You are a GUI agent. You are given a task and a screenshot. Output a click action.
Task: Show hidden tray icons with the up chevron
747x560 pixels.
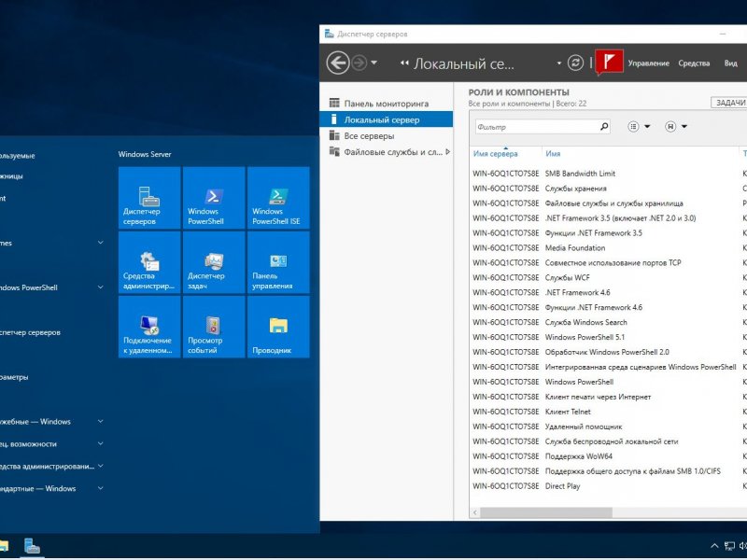pos(714,546)
